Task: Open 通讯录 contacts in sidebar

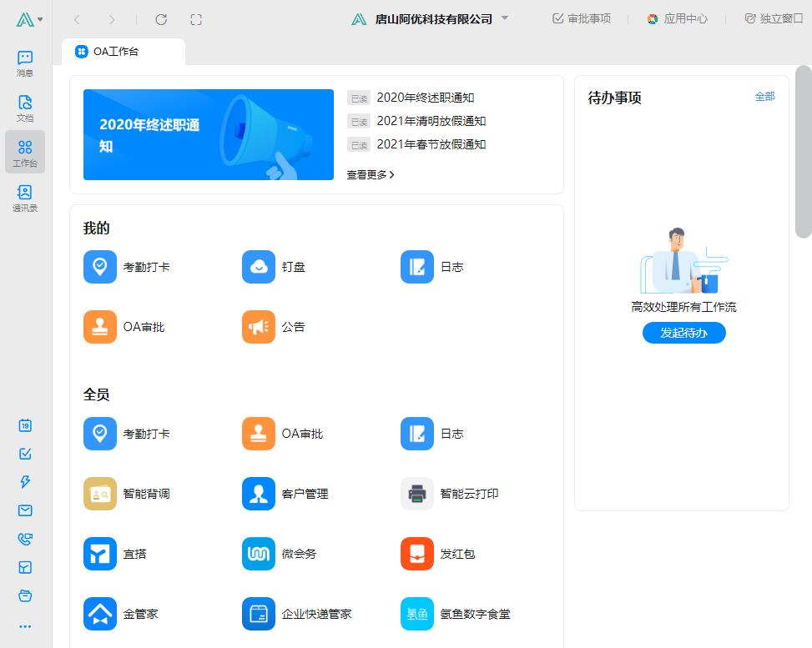Action: [25, 198]
